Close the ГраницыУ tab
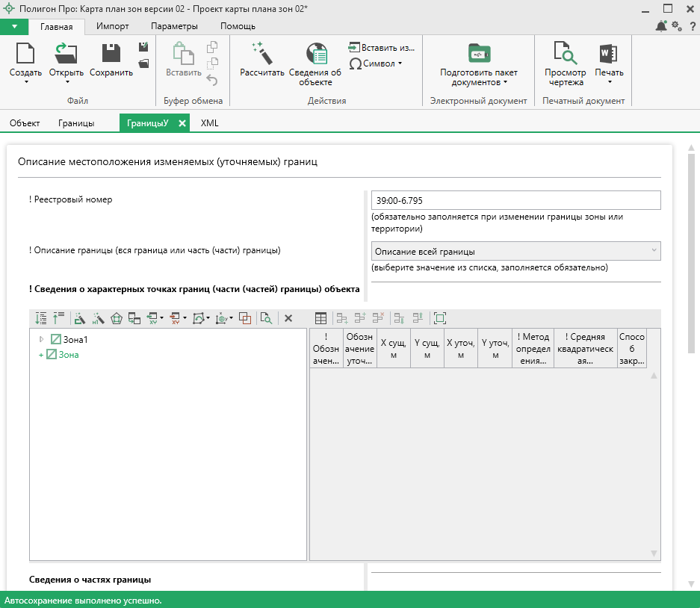Image resolution: width=700 pixels, height=608 pixels. point(182,123)
